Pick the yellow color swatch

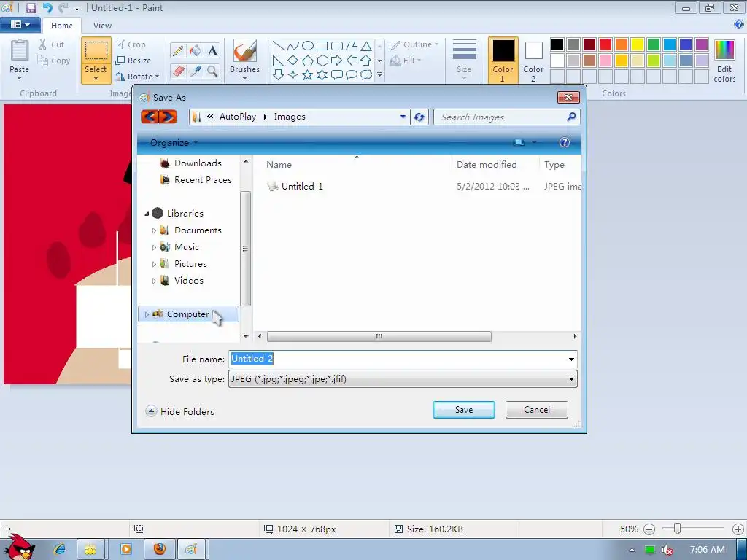[x=638, y=44]
